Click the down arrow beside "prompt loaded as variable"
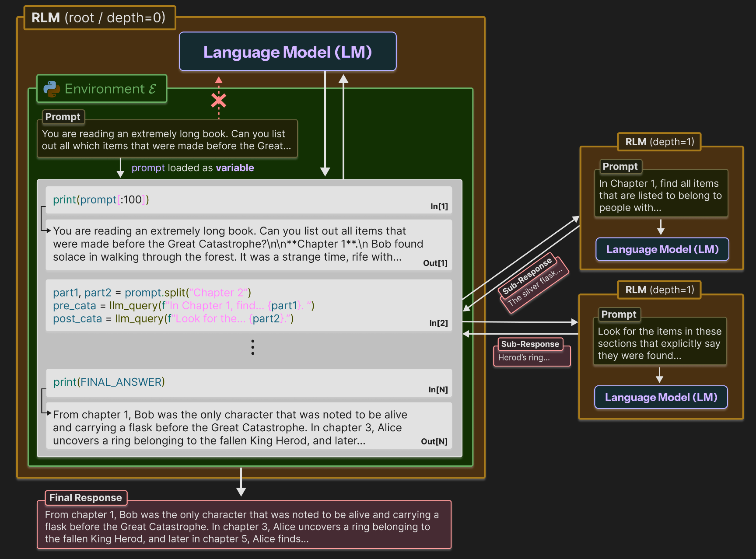The height and width of the screenshot is (559, 756). pyautogui.click(x=121, y=168)
